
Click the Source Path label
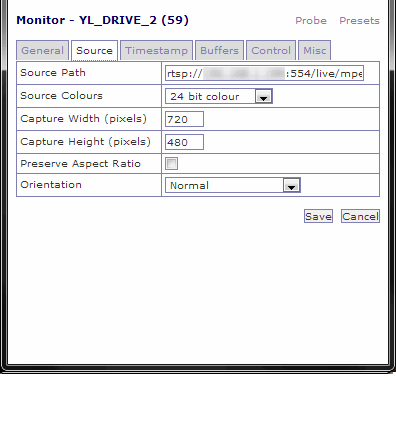point(53,73)
